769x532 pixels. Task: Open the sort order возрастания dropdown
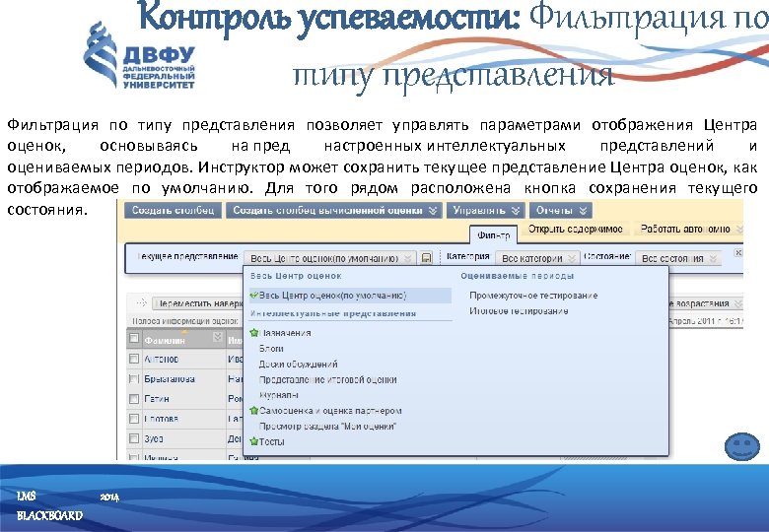coord(705,303)
